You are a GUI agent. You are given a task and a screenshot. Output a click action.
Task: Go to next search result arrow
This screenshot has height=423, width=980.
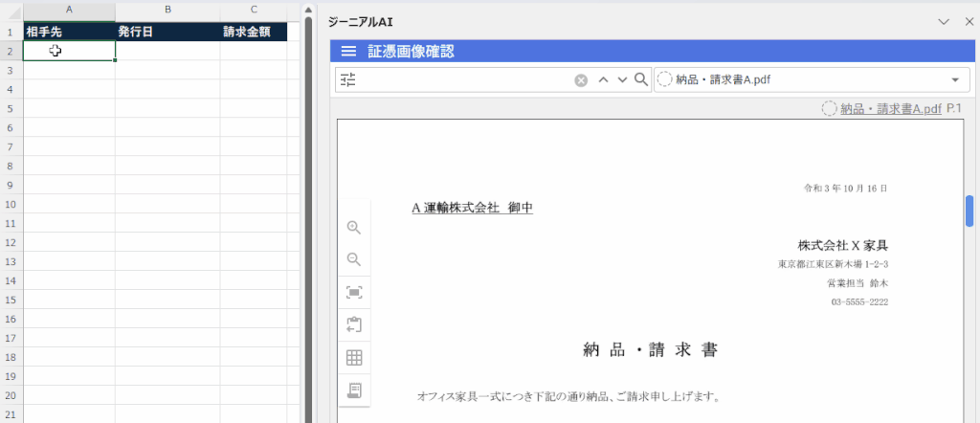(622, 79)
